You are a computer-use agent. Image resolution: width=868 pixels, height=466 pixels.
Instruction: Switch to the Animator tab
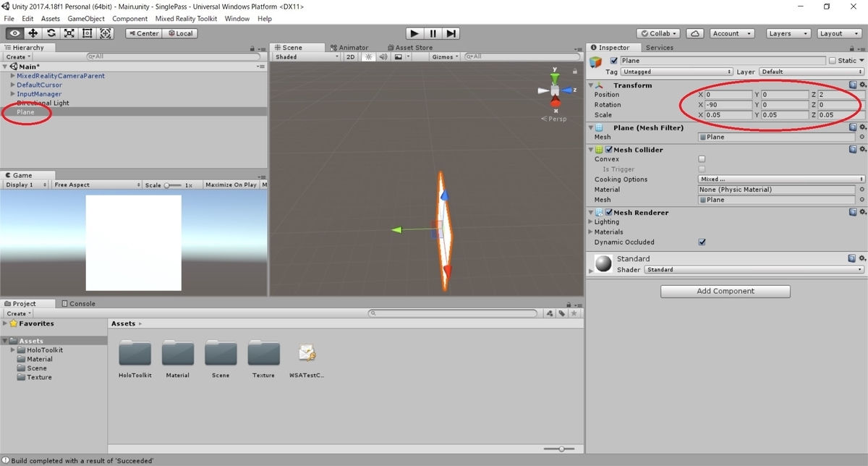tap(349, 48)
